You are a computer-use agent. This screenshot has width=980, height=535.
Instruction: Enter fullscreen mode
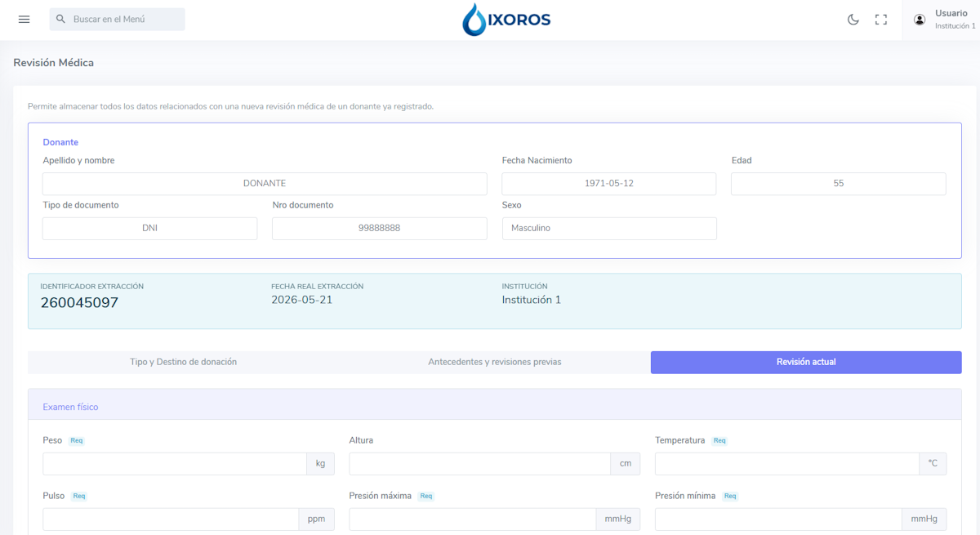[x=881, y=20]
